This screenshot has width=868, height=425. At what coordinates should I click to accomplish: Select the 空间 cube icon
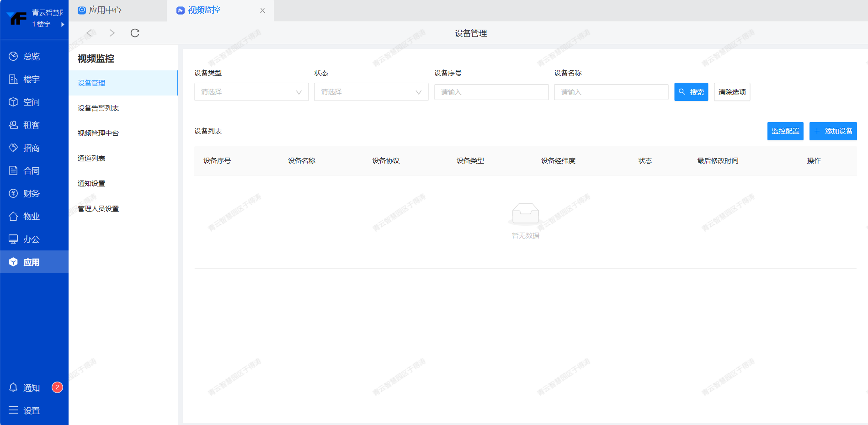[13, 102]
